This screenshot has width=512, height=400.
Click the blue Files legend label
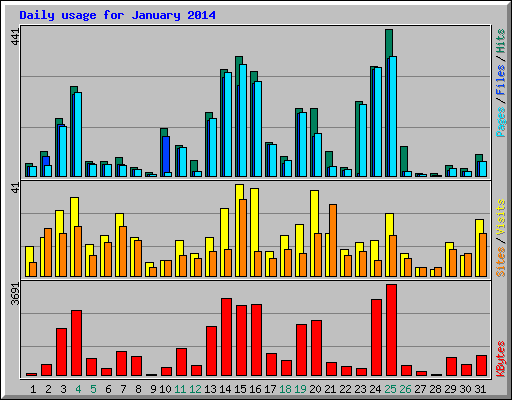click(501, 80)
